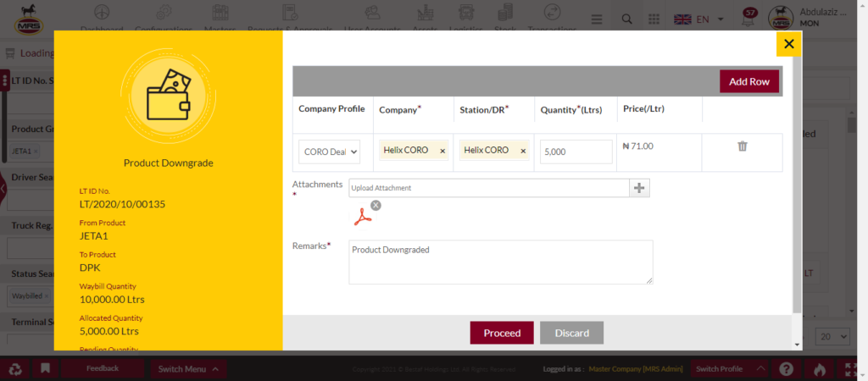Remove the uploaded PDF attachment

coord(376,206)
